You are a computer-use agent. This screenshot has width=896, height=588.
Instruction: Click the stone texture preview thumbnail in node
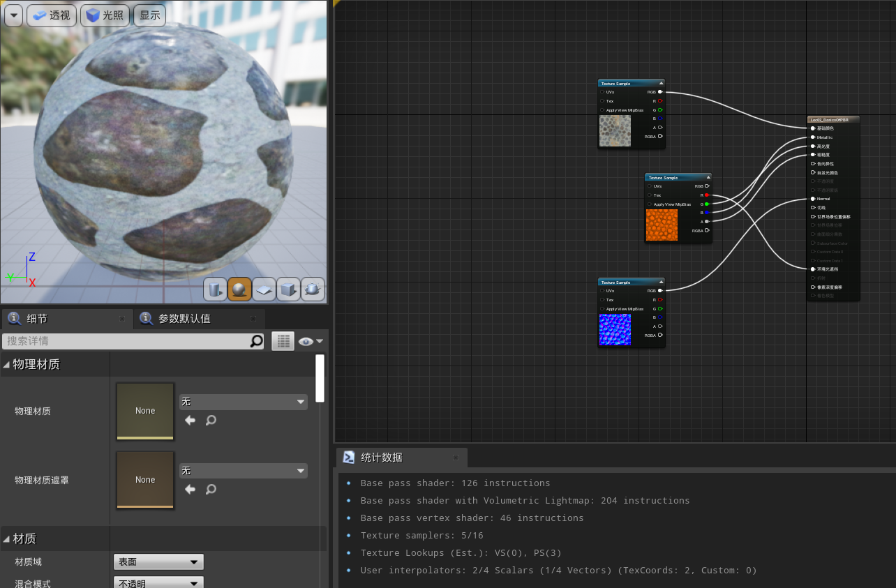click(x=615, y=130)
